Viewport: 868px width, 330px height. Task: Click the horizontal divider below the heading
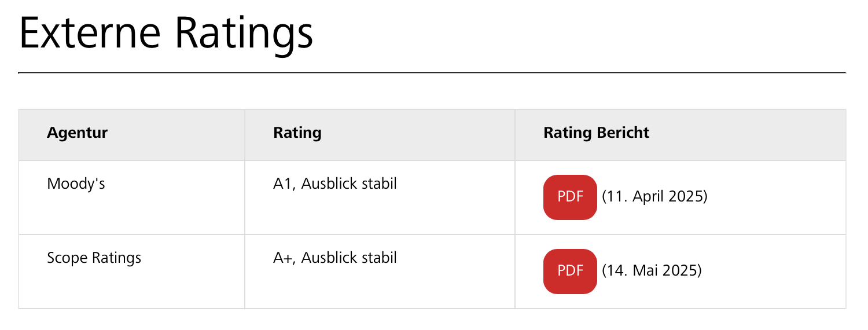tap(432, 73)
